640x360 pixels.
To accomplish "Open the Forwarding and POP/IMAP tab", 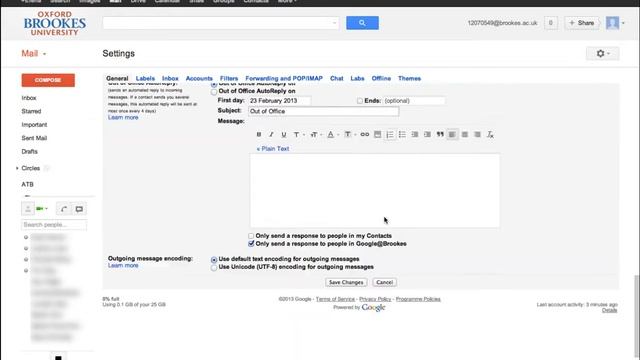I will click(284, 78).
